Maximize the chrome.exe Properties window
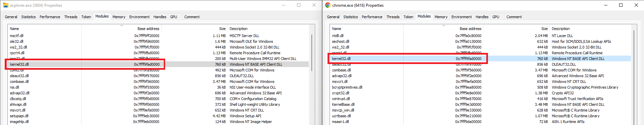Image resolution: width=644 pixels, height=125 pixels. [x=621, y=5]
